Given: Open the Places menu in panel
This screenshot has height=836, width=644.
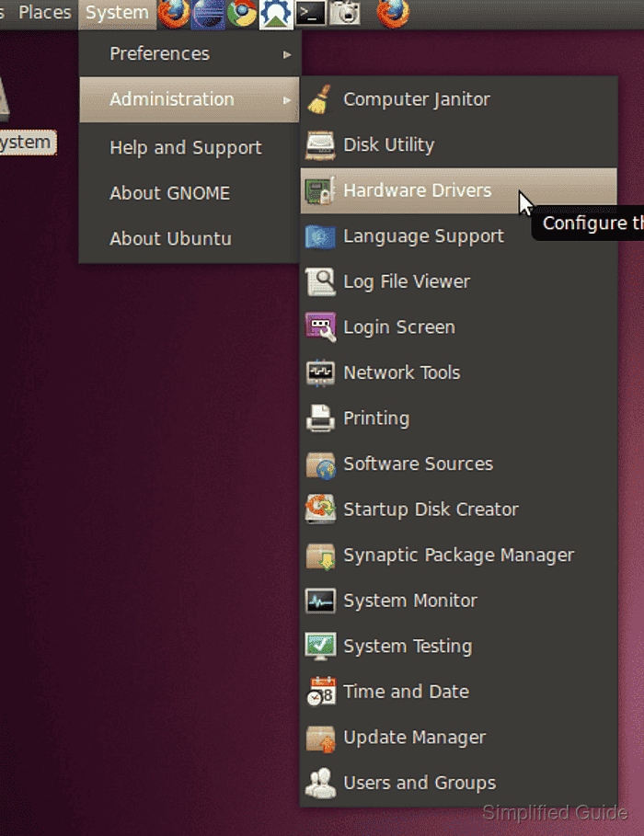Looking at the screenshot, I should (x=45, y=13).
